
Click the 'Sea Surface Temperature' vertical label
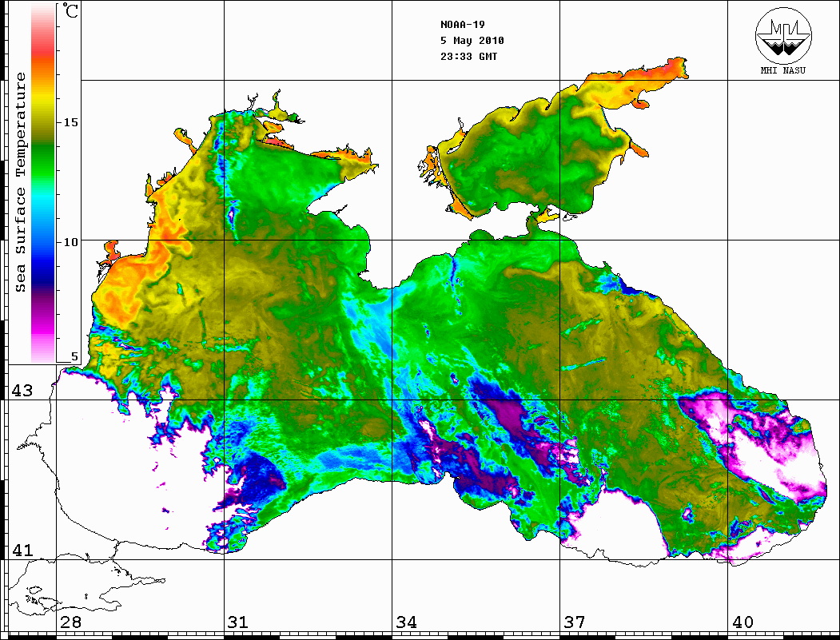coord(20,183)
